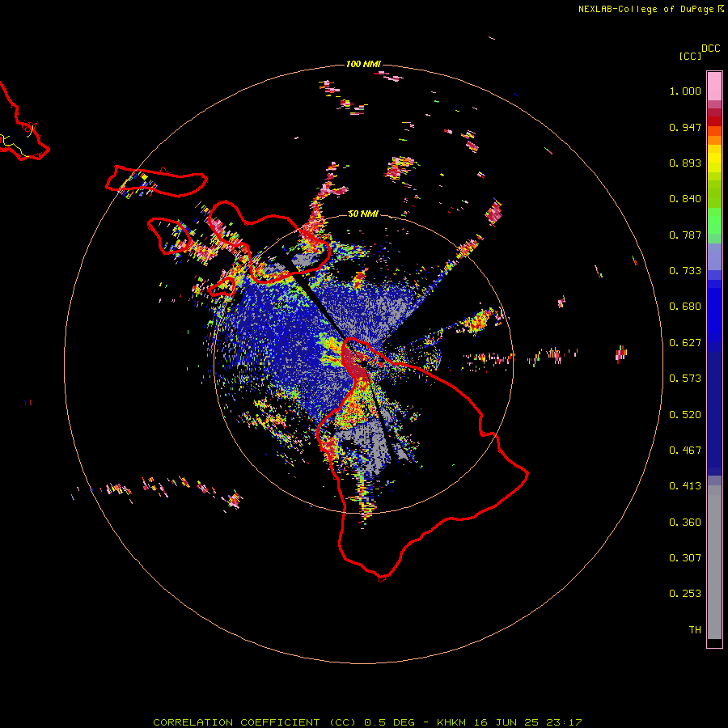
Task: Select the 0.733 colorbar value
Action: 685,271
